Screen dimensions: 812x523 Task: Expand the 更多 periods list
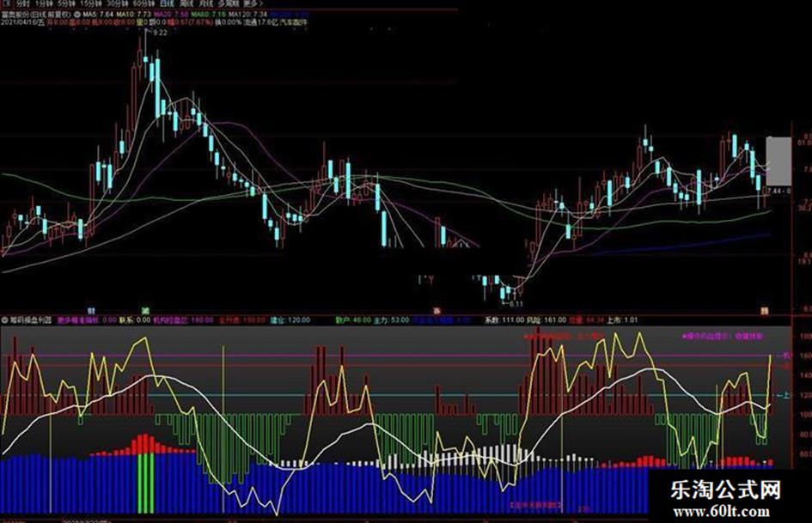pos(253,3)
